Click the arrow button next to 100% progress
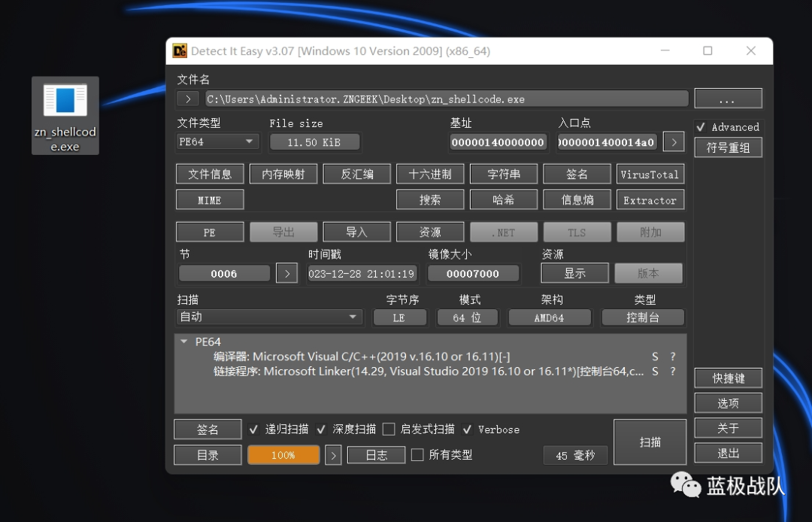This screenshot has height=522, width=812. [x=333, y=455]
